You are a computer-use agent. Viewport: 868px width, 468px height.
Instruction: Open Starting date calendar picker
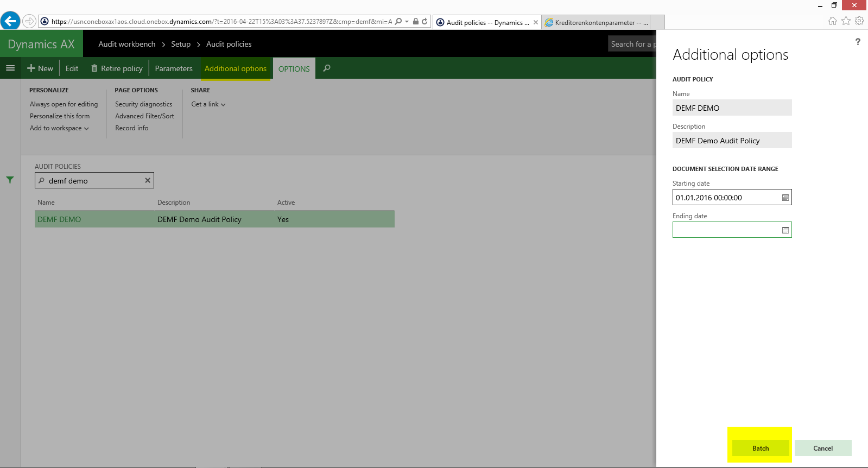coord(785,198)
